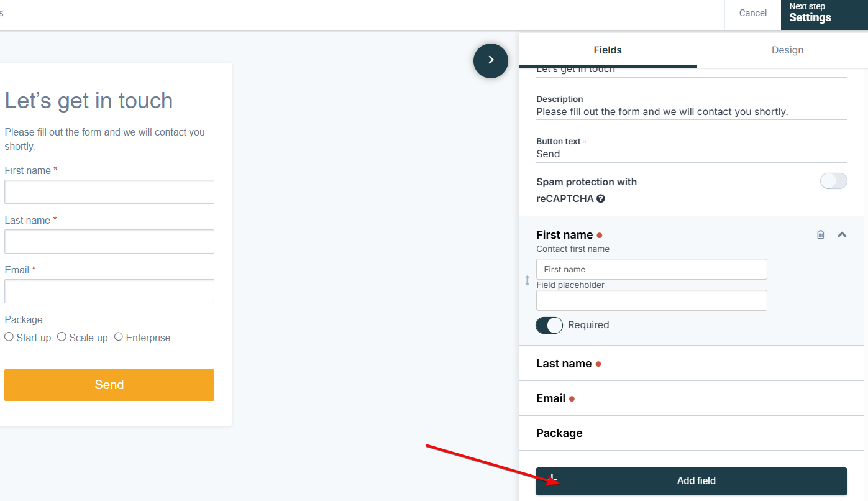Grab the field reorder handle icon
Viewport: 868px width, 501px height.
[528, 280]
